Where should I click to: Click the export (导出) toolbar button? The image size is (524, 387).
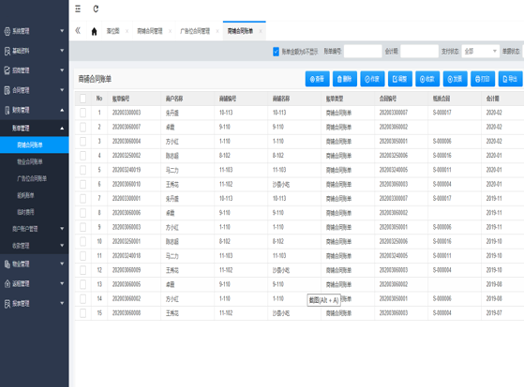510,79
